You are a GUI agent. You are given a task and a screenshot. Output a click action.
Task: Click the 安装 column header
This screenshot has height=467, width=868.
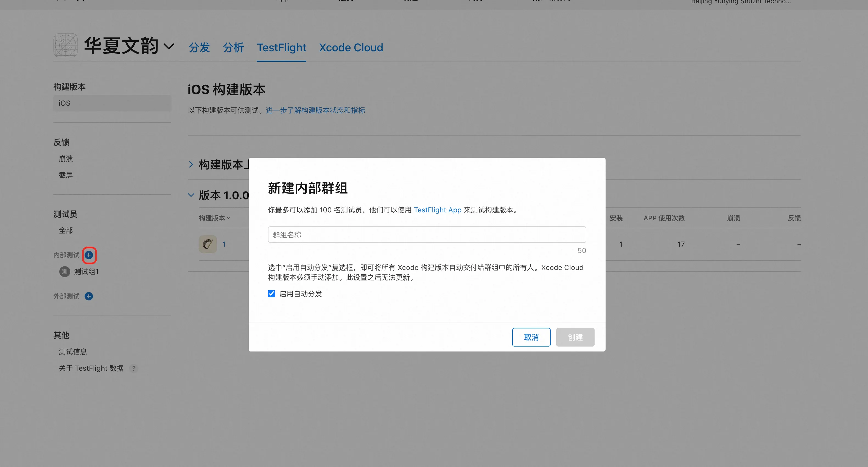coord(616,218)
